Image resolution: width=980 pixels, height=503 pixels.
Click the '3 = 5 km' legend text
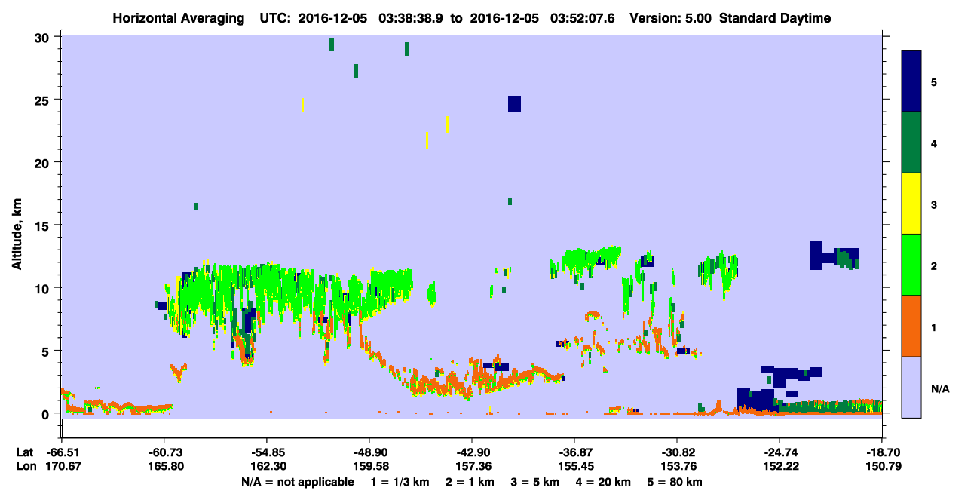[536, 482]
